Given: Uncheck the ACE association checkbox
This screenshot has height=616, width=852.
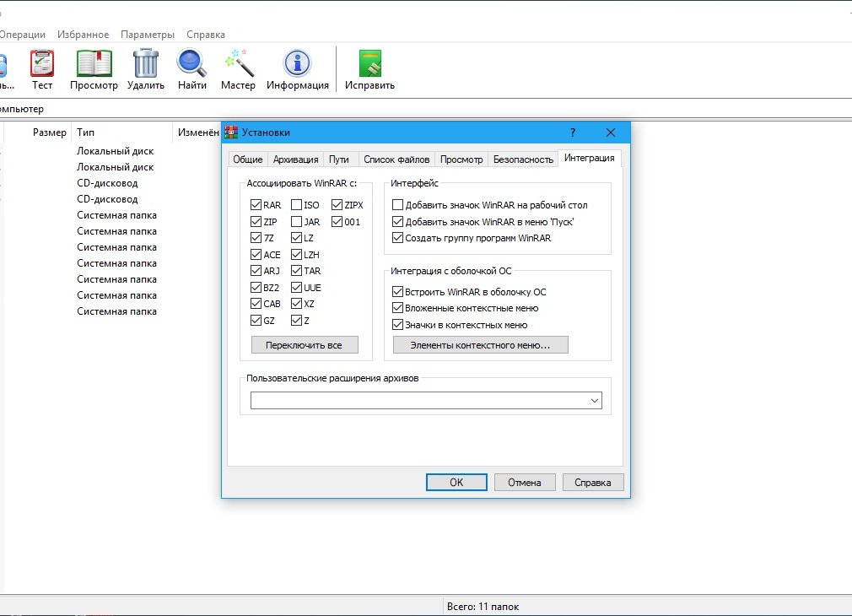Looking at the screenshot, I should click(x=256, y=255).
